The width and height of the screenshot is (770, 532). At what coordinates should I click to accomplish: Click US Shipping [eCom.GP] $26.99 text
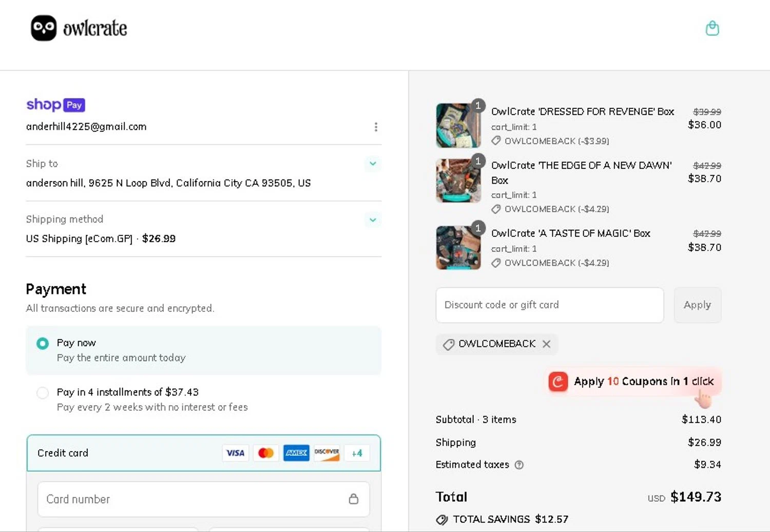101,239
